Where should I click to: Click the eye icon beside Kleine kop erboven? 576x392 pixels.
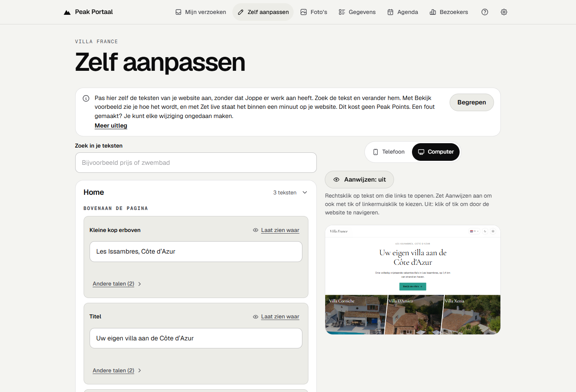[x=256, y=230]
